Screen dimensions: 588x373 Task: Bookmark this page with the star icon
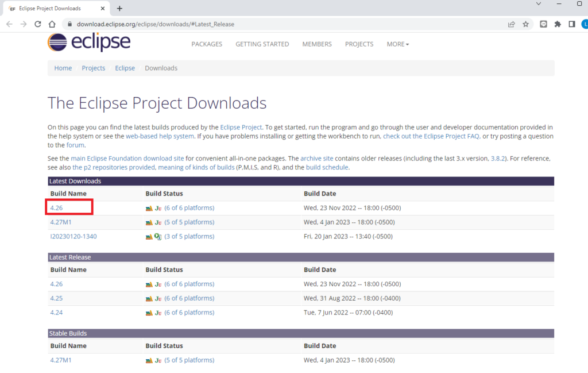pos(525,24)
